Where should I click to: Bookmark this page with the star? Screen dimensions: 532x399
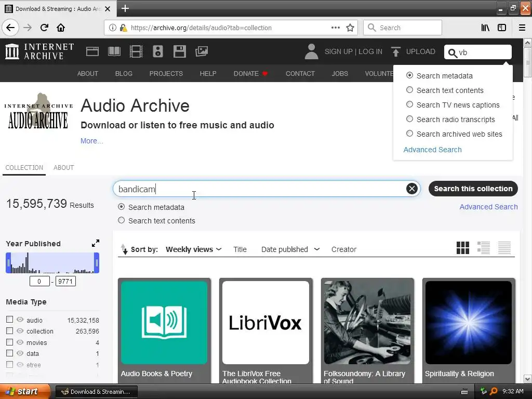(350, 28)
